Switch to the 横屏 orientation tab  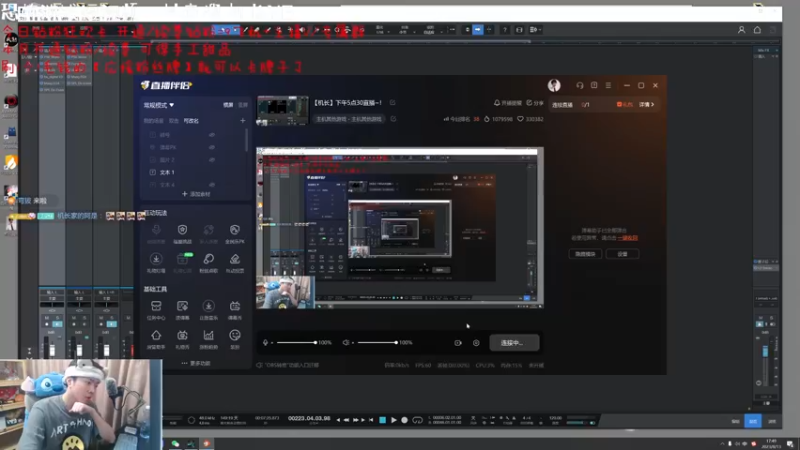point(228,105)
